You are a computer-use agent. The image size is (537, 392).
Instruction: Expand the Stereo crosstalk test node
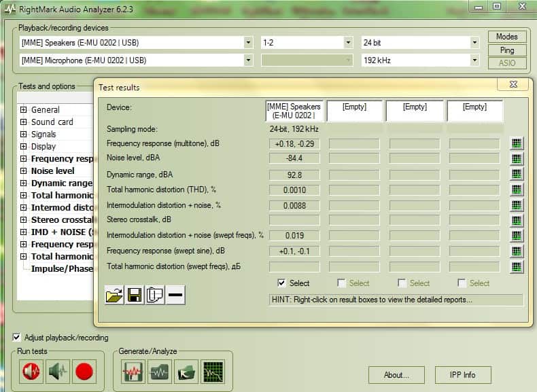(x=23, y=220)
